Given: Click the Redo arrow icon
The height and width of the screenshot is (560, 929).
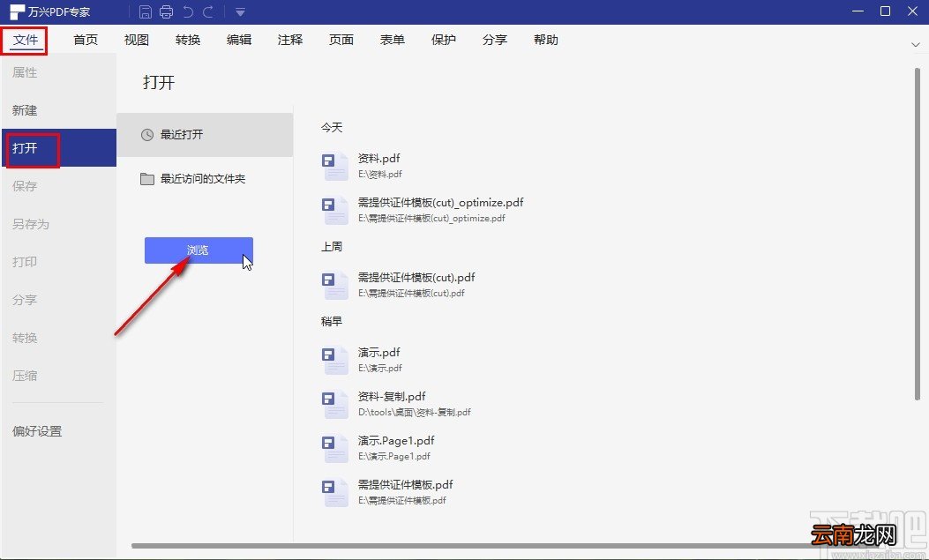Looking at the screenshot, I should coord(208,11).
